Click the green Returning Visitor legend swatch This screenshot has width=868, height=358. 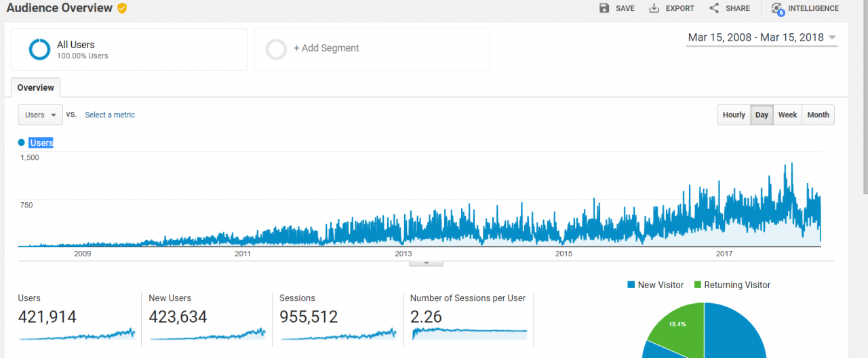pos(697,285)
